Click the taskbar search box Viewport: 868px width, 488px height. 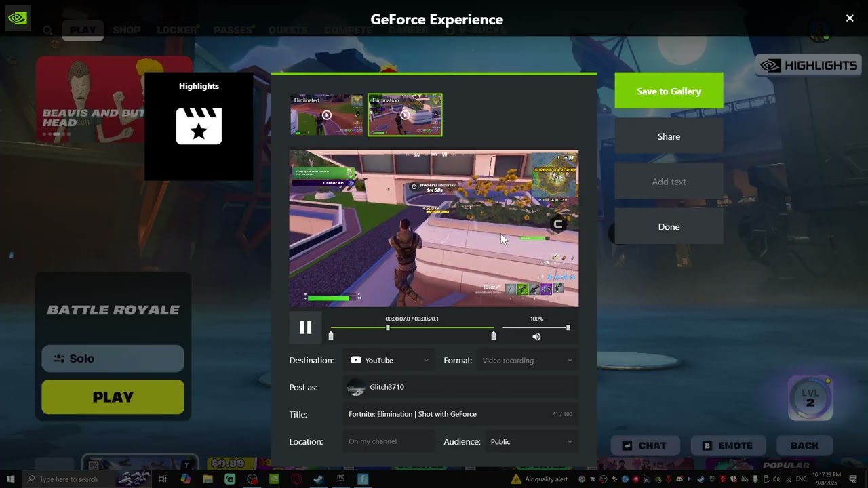(x=87, y=479)
